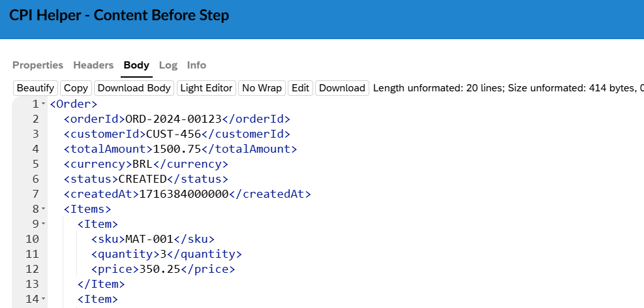Click the price value 350.25

coord(160,269)
